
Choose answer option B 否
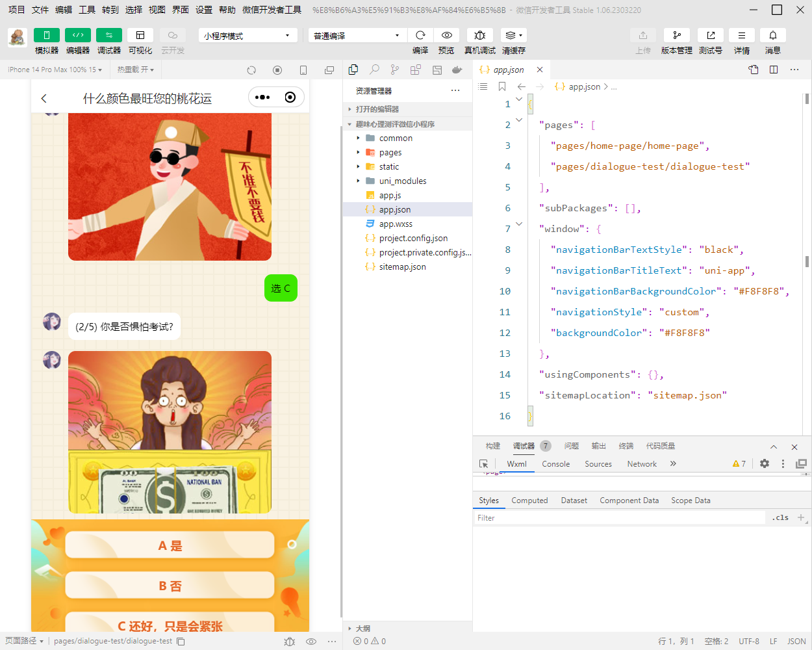point(170,586)
